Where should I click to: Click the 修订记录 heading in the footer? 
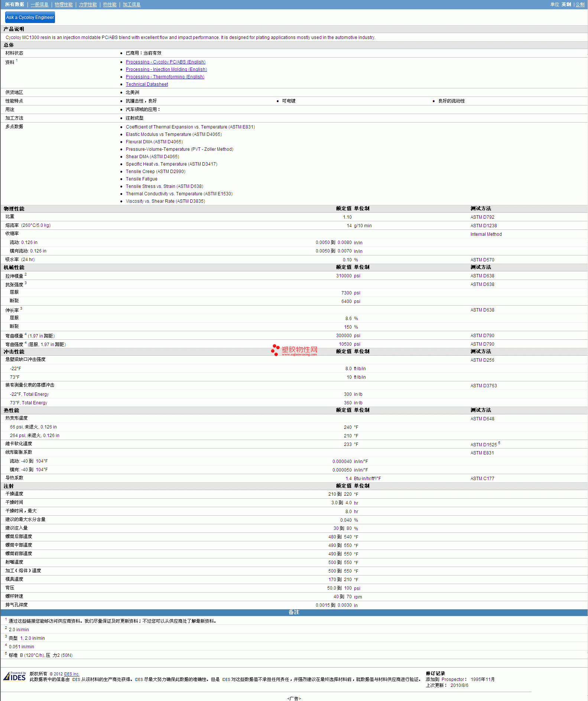tap(435, 674)
